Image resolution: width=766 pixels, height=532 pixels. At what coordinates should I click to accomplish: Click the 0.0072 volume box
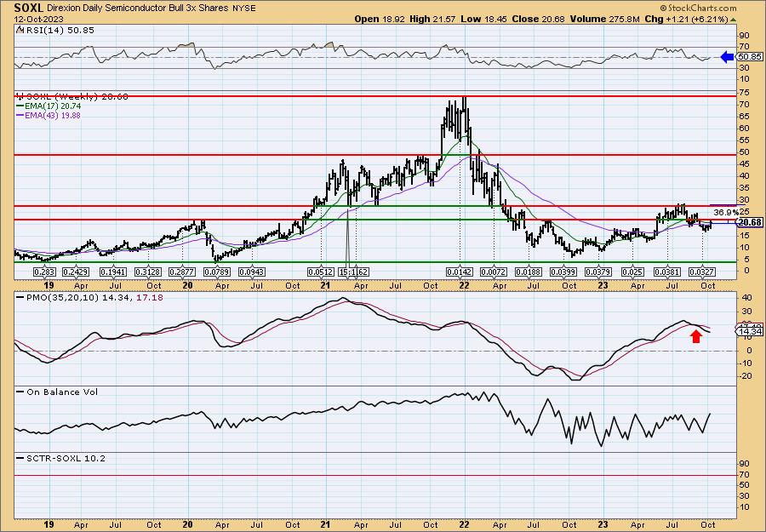click(494, 272)
